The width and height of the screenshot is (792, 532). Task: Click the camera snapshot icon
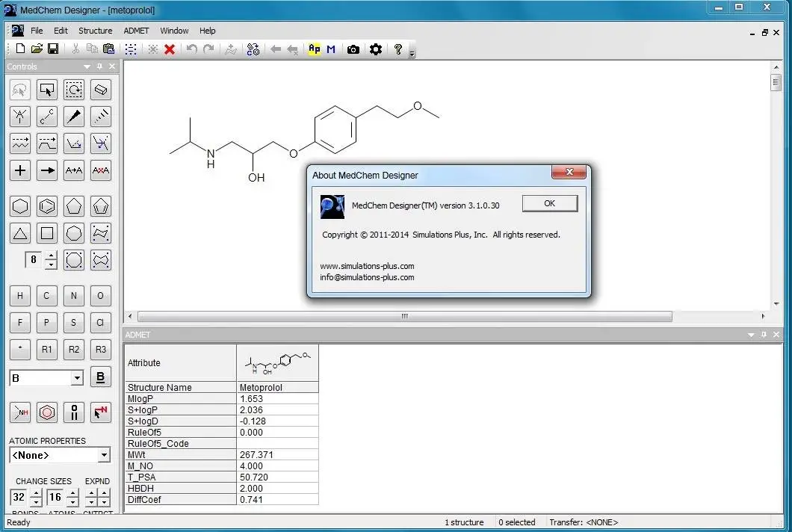pyautogui.click(x=353, y=49)
